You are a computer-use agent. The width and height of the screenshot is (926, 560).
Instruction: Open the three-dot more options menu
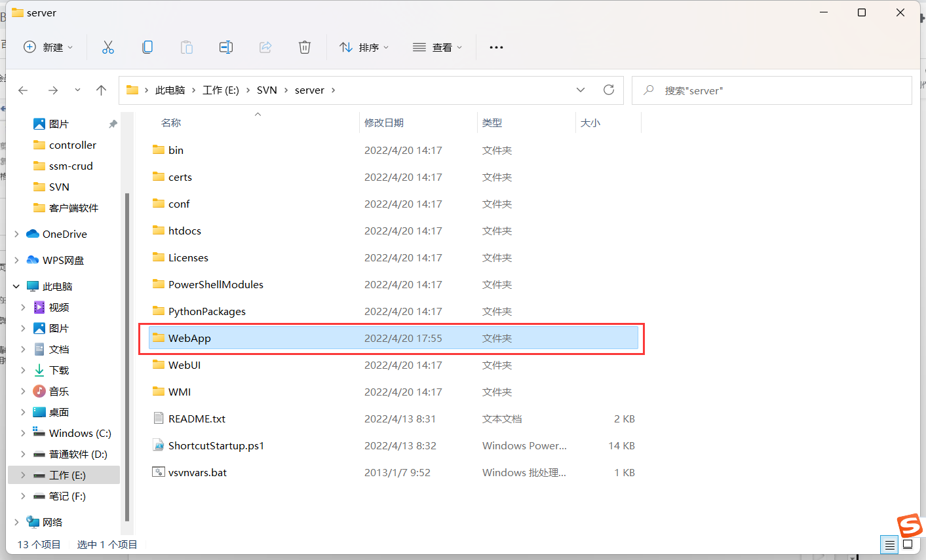[x=496, y=47]
